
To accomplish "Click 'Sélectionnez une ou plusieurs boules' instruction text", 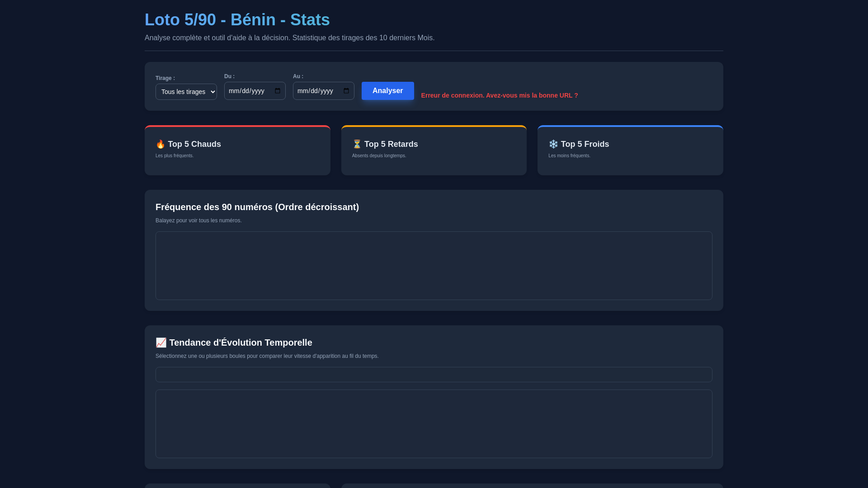I will [267, 356].
